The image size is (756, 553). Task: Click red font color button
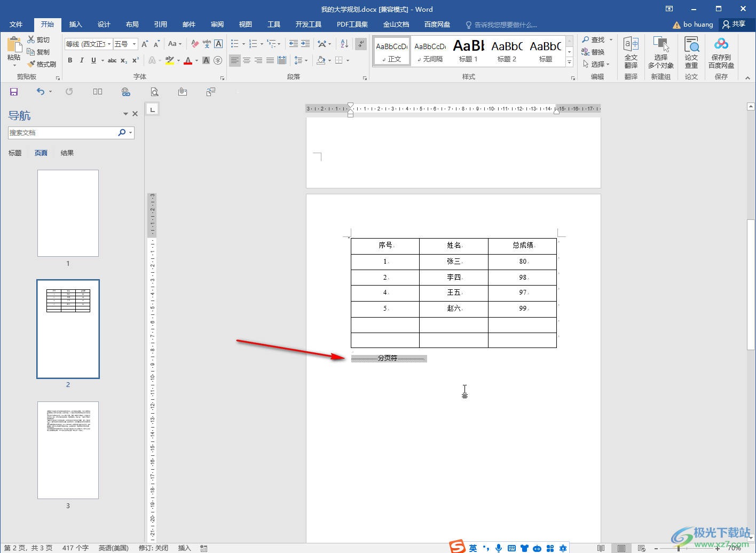click(x=188, y=60)
